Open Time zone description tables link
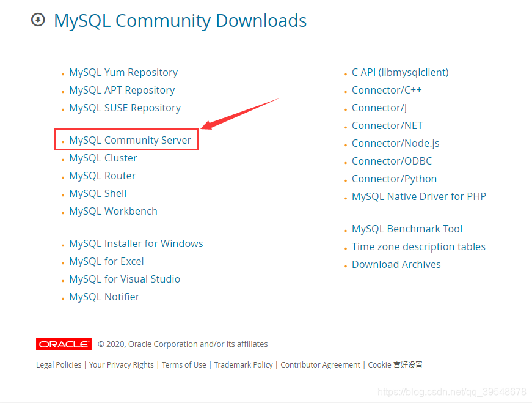 tap(418, 246)
